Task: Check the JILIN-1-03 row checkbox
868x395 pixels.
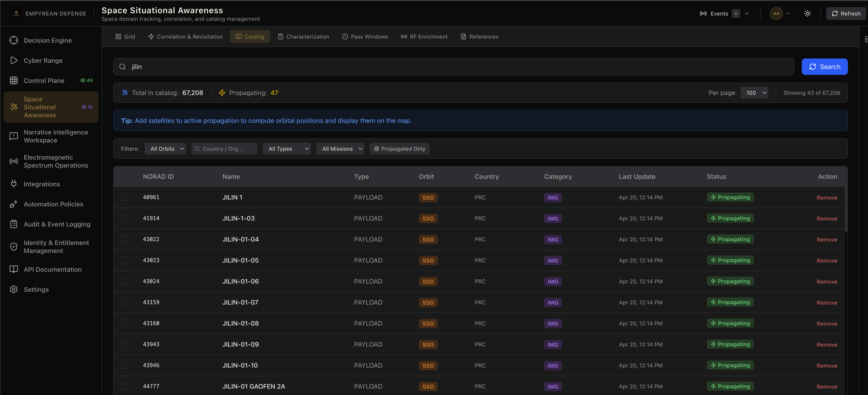Action: (x=125, y=218)
